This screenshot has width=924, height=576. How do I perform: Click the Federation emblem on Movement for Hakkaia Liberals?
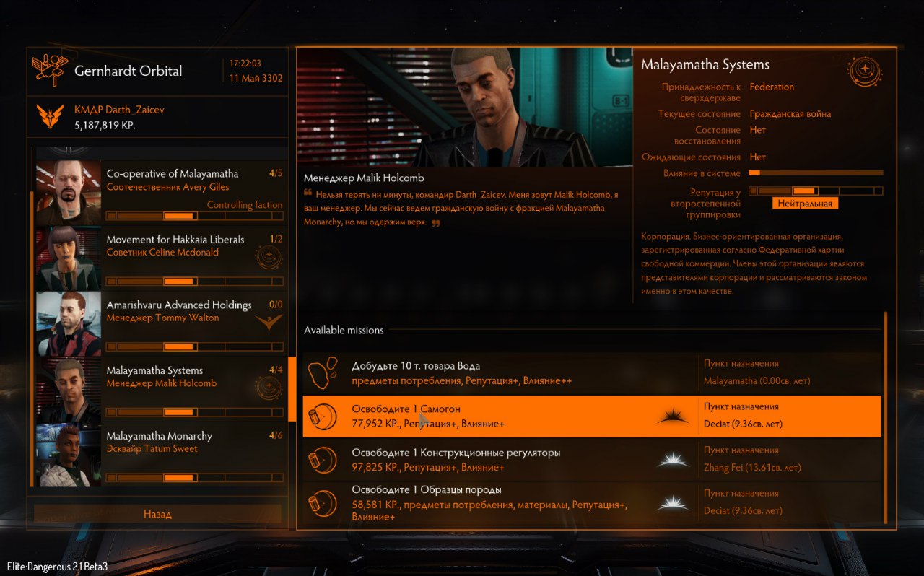(269, 257)
